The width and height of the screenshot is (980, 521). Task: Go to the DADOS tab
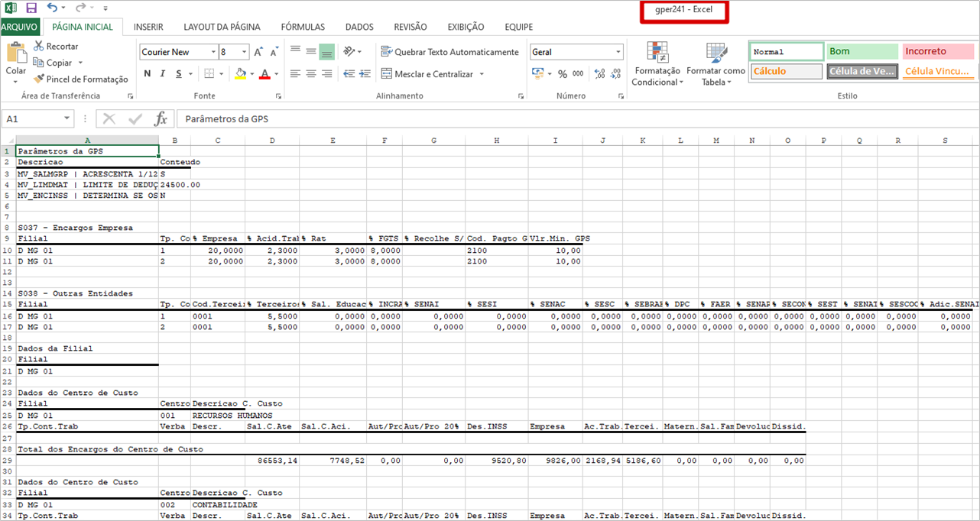click(359, 27)
